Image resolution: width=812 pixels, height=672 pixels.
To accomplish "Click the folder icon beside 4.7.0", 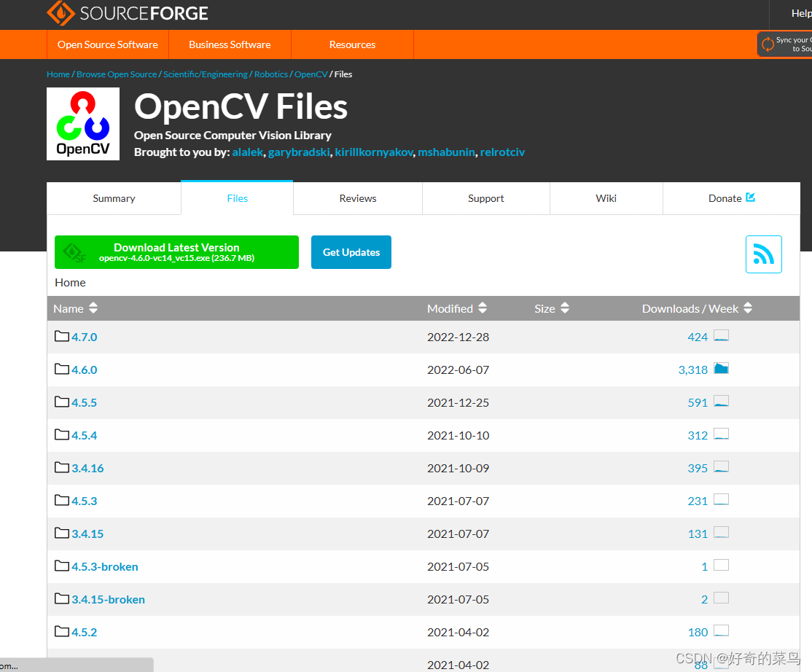I will (61, 335).
